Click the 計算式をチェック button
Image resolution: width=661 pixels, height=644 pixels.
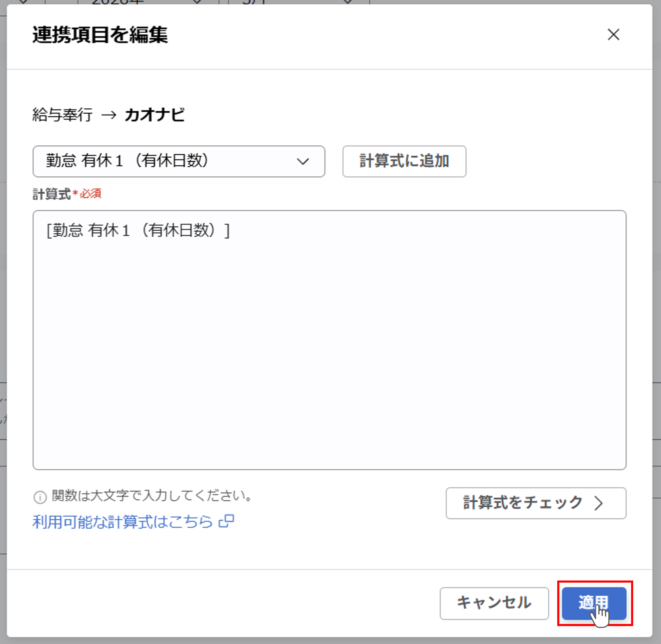tap(536, 503)
